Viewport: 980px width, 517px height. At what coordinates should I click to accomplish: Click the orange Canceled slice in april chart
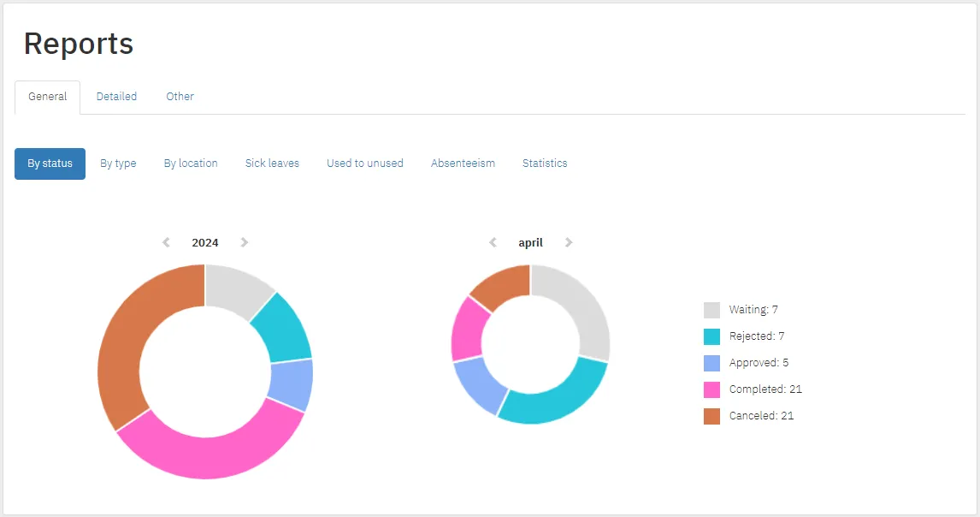pyautogui.click(x=503, y=285)
